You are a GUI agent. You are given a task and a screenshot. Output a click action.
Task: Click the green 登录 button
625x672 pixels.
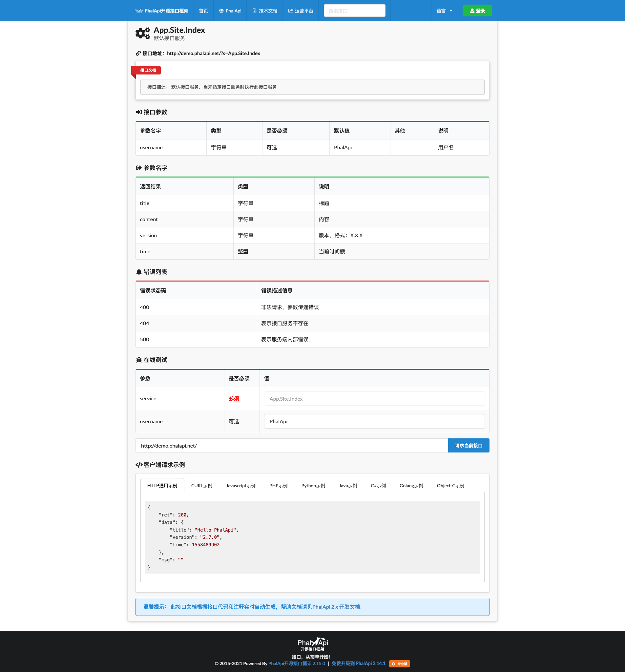pos(477,11)
